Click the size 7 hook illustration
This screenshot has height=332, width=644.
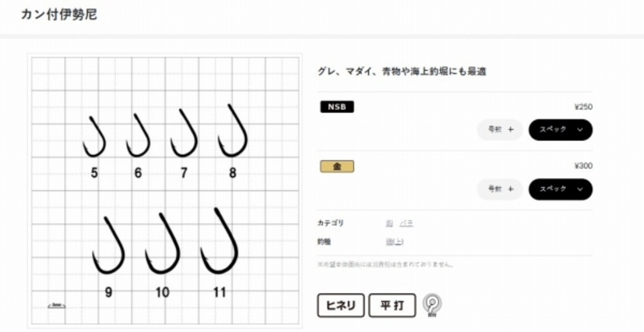(x=184, y=133)
